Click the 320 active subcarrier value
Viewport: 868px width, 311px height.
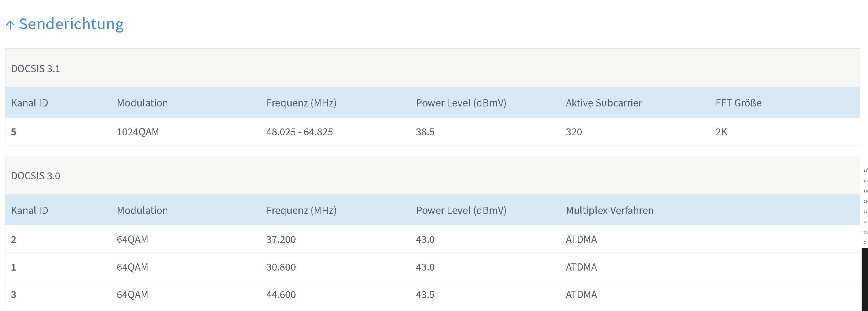coord(574,132)
